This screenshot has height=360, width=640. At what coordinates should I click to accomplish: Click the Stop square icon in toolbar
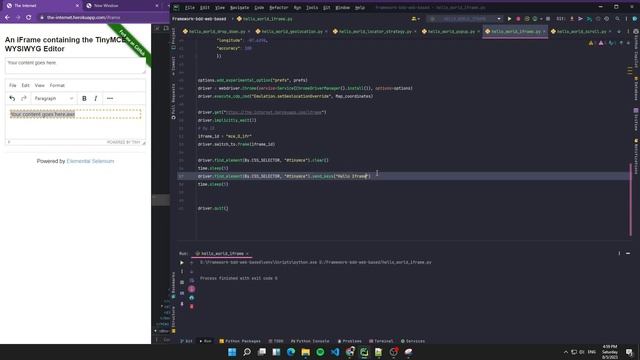(x=548, y=19)
